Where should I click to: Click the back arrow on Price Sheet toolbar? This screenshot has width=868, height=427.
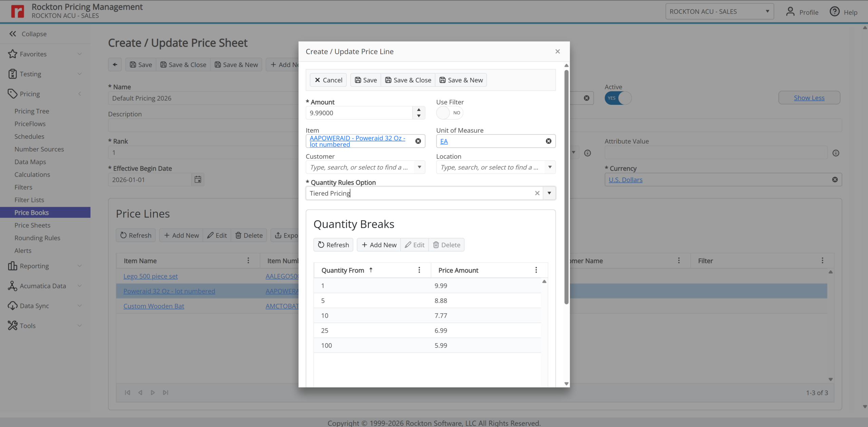point(115,64)
